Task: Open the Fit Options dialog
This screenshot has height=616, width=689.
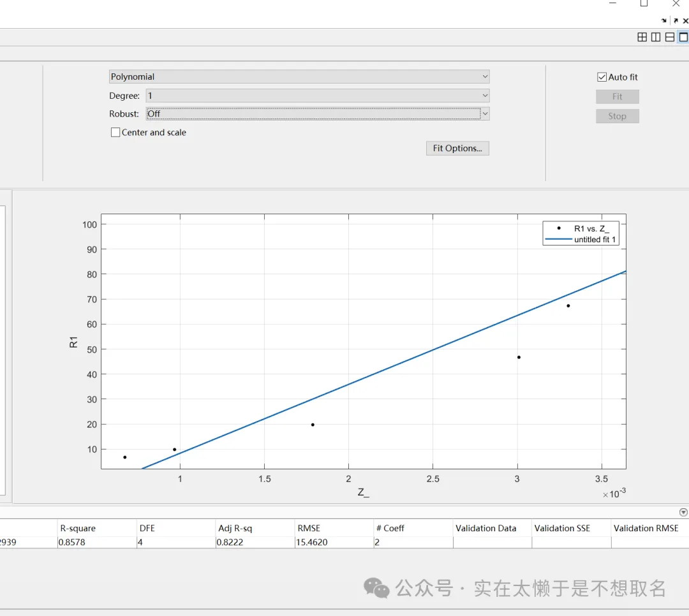Action: pos(457,149)
